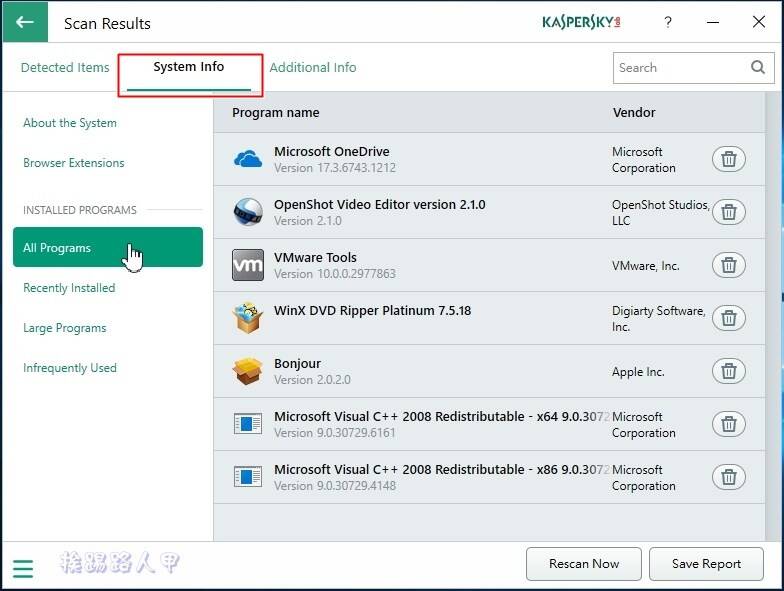Delete Bonjour with trash icon
Screen dimensions: 784x591
tap(728, 371)
